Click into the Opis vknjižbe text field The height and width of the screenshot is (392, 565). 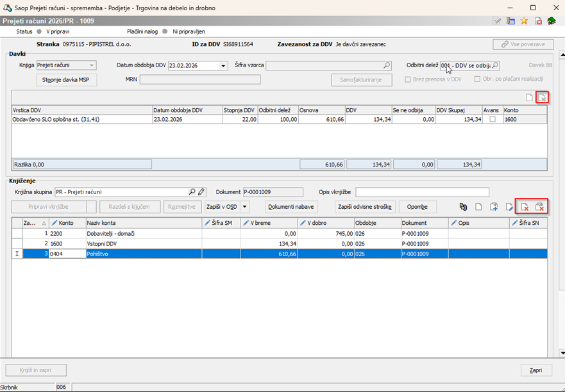click(422, 192)
